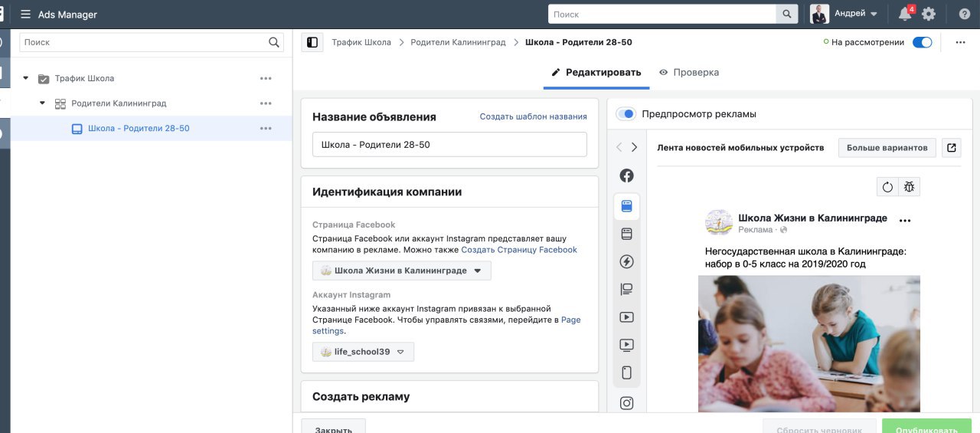The height and width of the screenshot is (433, 980).
Task: Select the mobile news feed placement icon
Action: (x=626, y=206)
